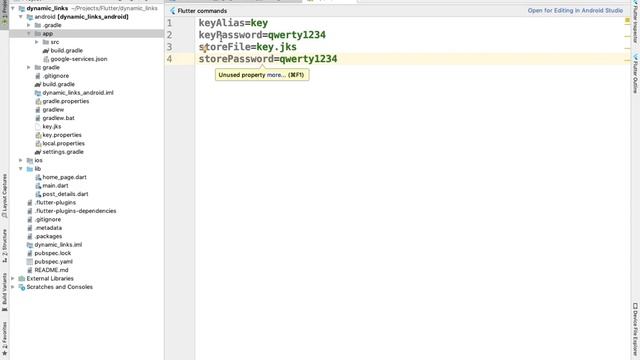The width and height of the screenshot is (640, 360).
Task: Open .packages file
Action: (x=48, y=236)
